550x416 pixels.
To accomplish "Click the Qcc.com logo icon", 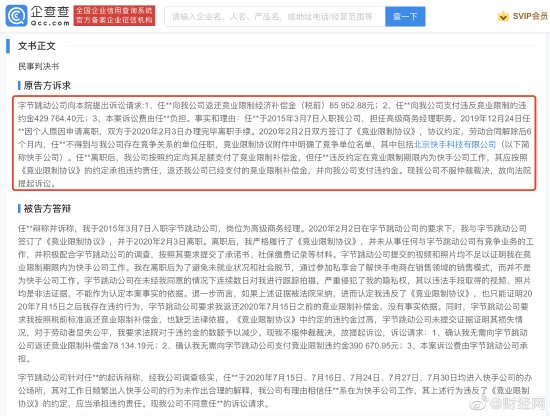I will coord(16,16).
